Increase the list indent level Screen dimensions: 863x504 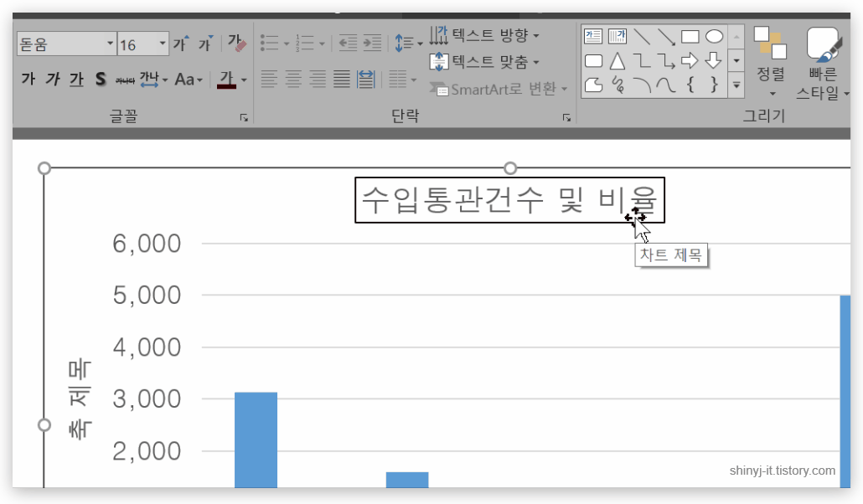coord(372,43)
